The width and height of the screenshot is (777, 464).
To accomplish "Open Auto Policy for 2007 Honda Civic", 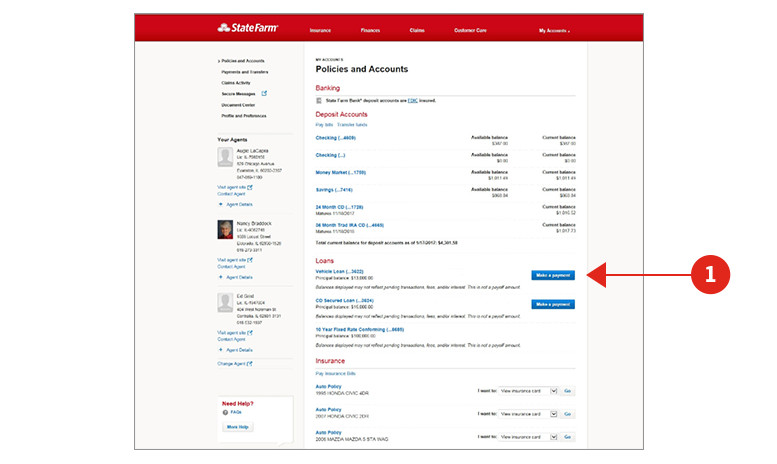I will coord(329,410).
